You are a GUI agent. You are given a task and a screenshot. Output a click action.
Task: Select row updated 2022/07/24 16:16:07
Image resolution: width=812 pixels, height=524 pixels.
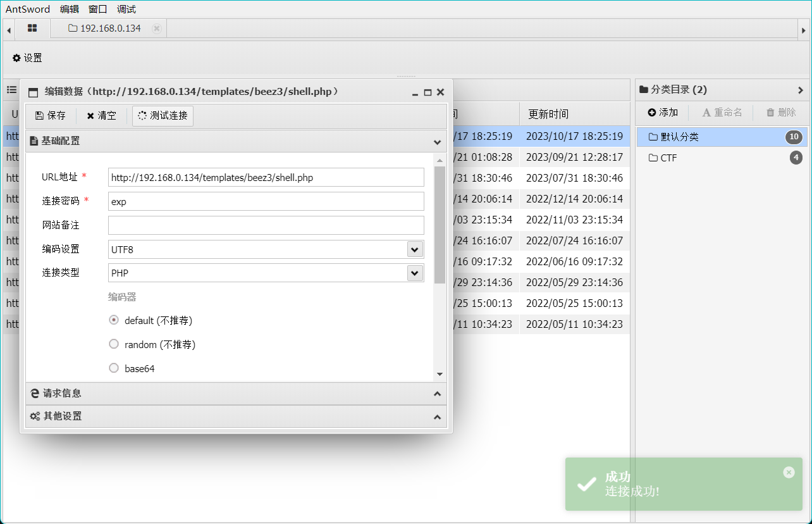[574, 240]
